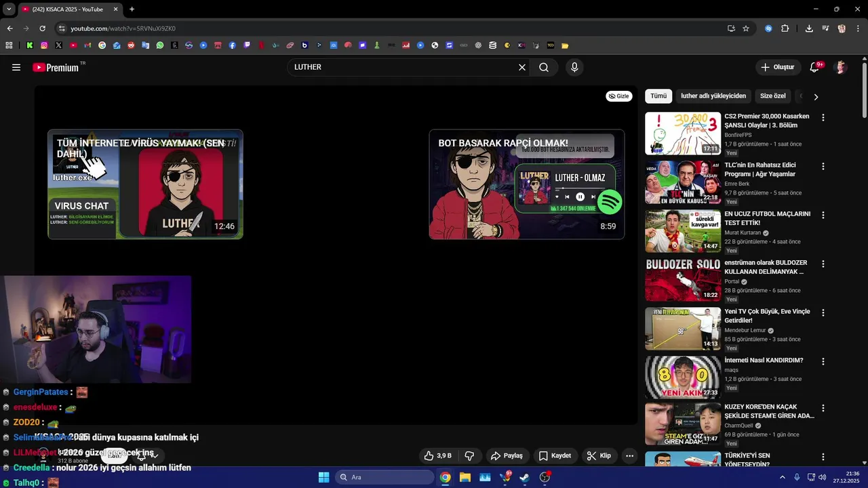
Task: Open options for Yeni TV video
Action: pos(823,312)
